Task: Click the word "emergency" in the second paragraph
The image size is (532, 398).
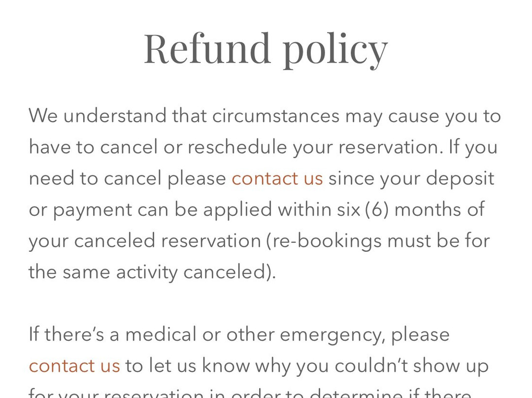Action: [x=332, y=334]
